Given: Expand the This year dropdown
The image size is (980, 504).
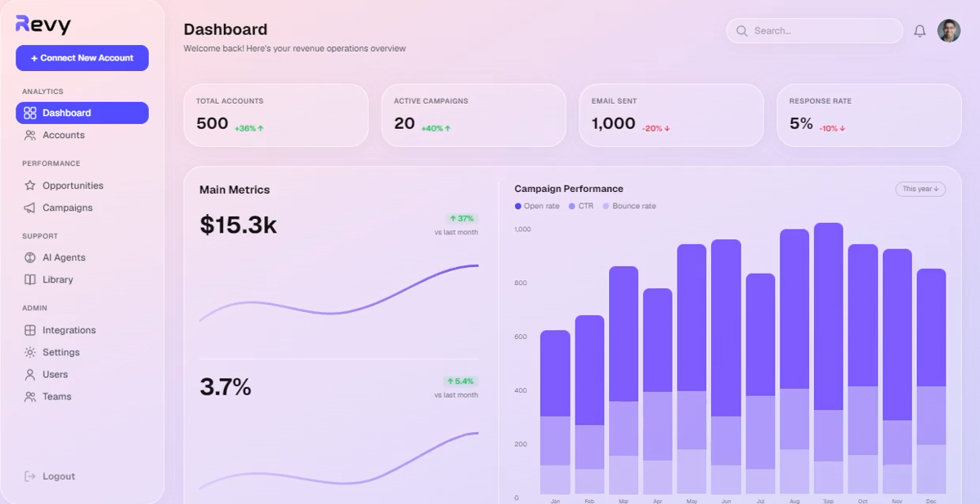Looking at the screenshot, I should click(x=920, y=189).
